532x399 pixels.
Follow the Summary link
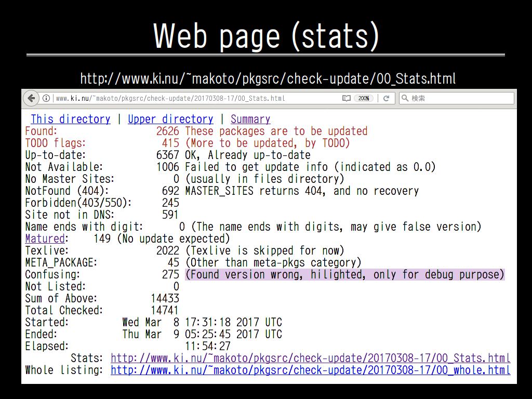click(x=250, y=119)
